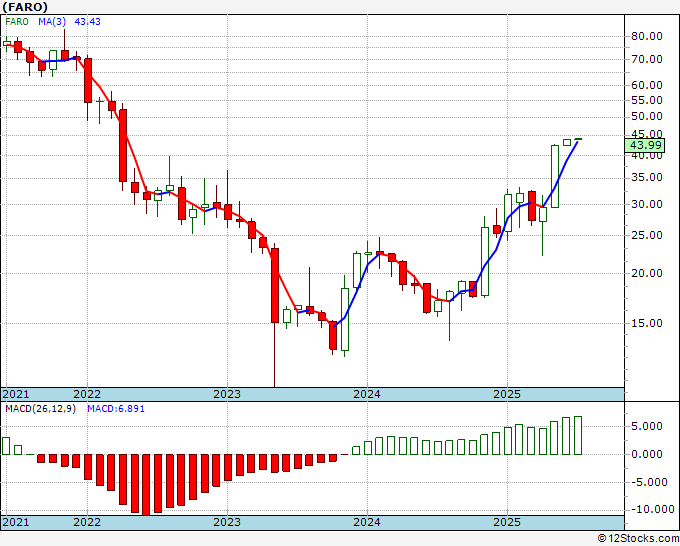Click the ©12Stocks.com attribution text
The height and width of the screenshot is (546, 680).
click(638, 539)
